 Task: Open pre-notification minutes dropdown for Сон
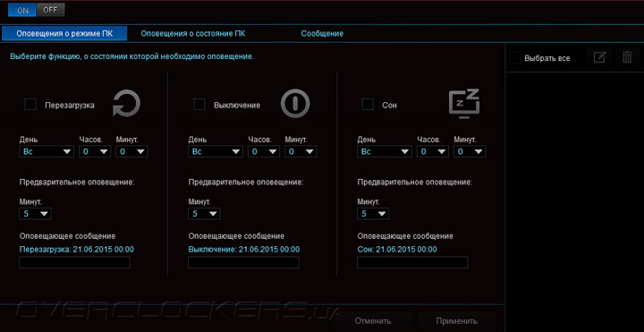tap(373, 214)
